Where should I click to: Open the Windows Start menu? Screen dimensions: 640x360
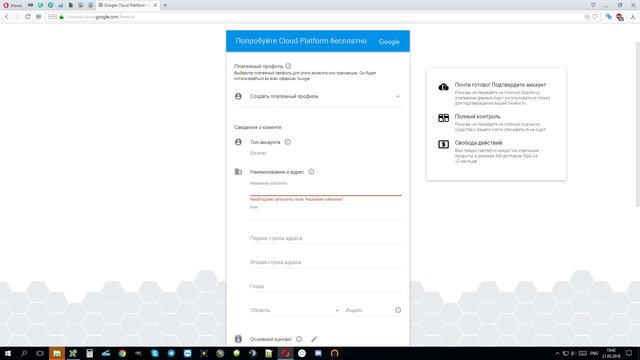pyautogui.click(x=7, y=353)
